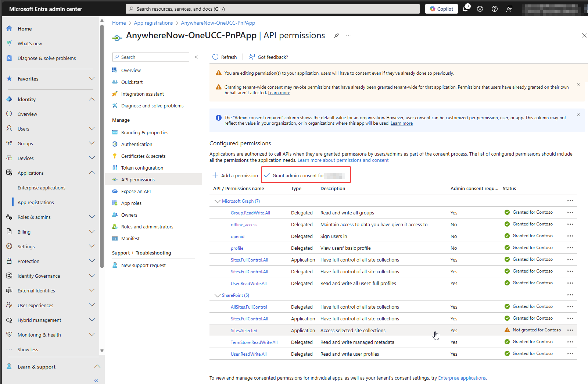Open App registrations breadcrumb link
This screenshot has width=588, height=384.
pyautogui.click(x=153, y=23)
